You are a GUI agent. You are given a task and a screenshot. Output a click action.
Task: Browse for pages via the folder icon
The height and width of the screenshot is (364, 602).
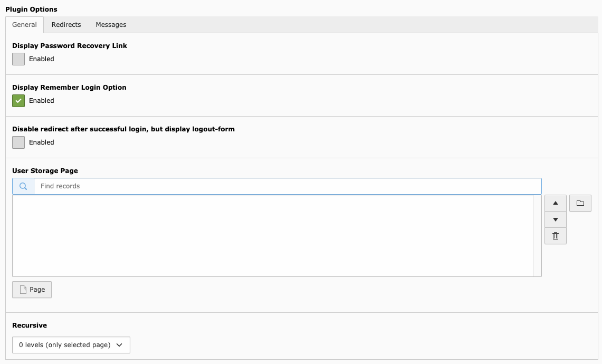pyautogui.click(x=580, y=203)
